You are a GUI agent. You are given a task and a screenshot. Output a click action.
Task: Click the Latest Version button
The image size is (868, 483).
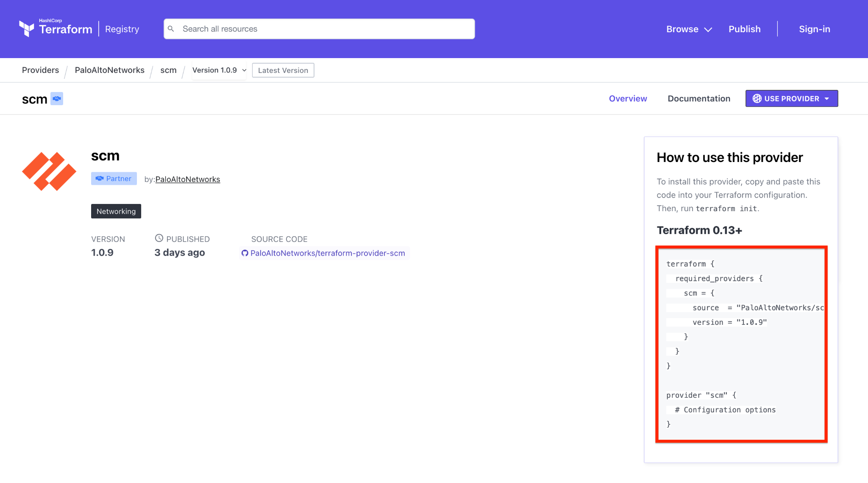pyautogui.click(x=283, y=70)
